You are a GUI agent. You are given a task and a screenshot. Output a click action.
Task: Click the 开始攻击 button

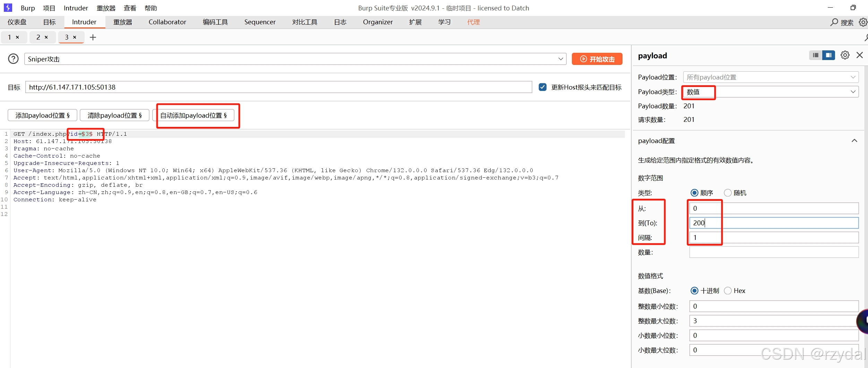(x=597, y=59)
